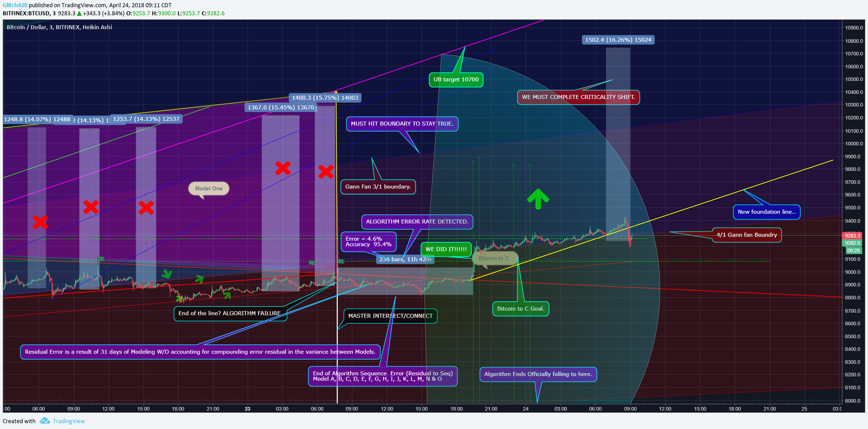The width and height of the screenshot is (868, 429).
Task: Click the 8000.0 price axis label
Action: pos(854,401)
